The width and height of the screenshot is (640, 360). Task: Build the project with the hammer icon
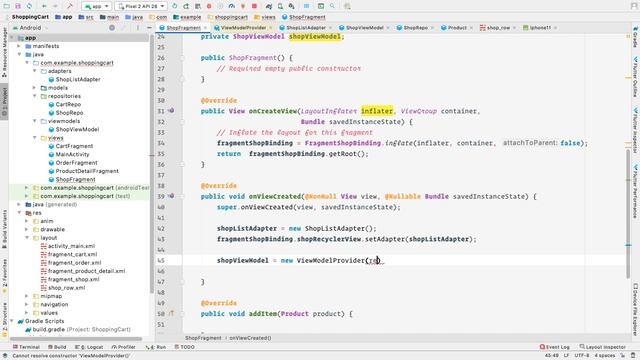pos(70,6)
